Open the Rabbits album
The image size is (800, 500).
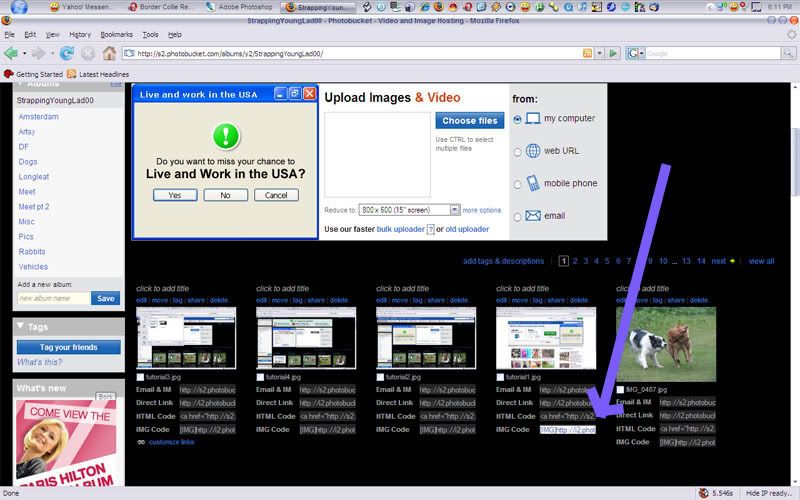click(x=32, y=252)
